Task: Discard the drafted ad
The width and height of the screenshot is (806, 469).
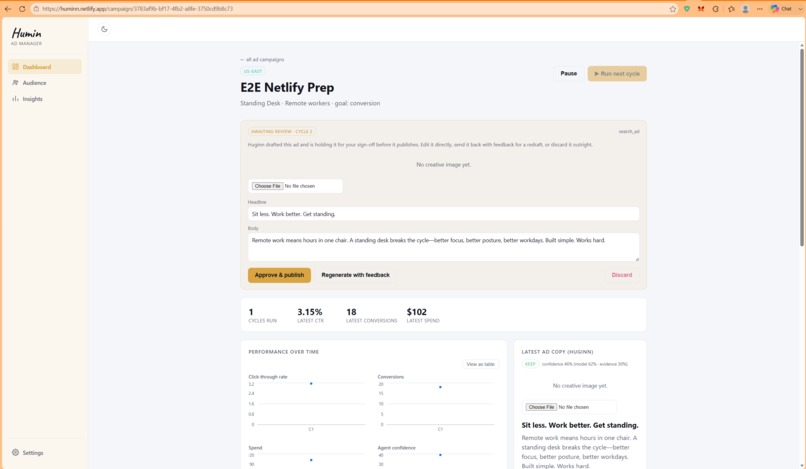Action: [621, 275]
